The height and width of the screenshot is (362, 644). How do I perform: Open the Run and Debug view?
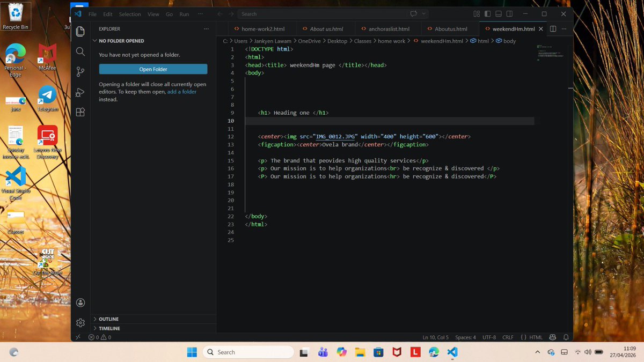(x=80, y=92)
